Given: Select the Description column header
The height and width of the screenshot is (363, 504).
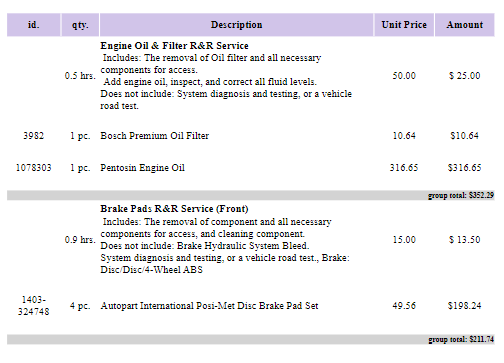Looking at the screenshot, I should (236, 25).
